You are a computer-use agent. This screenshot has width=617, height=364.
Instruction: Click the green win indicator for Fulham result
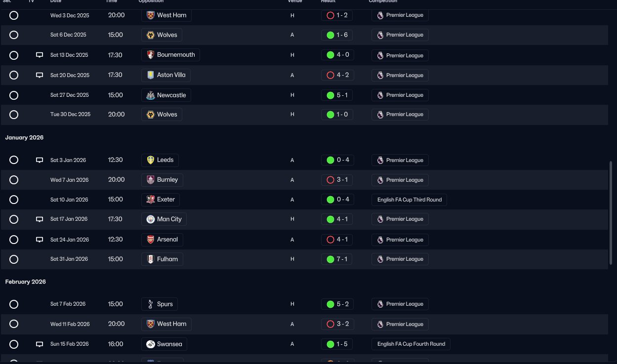point(330,259)
